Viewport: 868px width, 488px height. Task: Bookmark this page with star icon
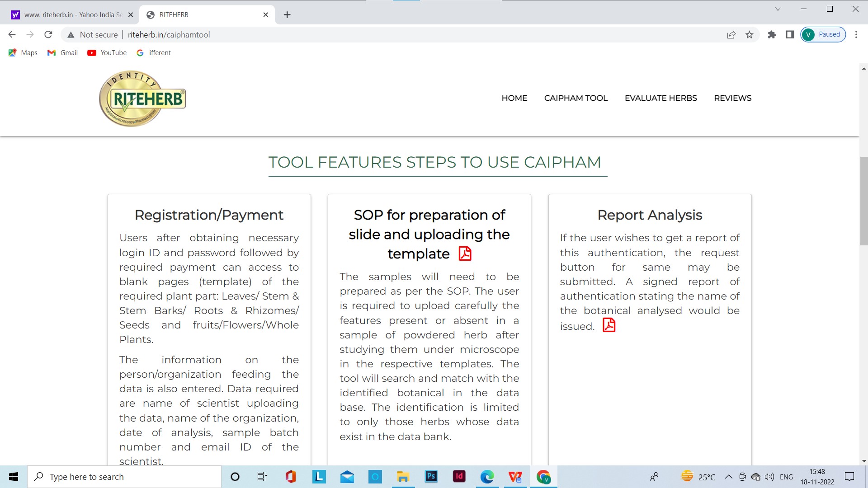[x=750, y=35]
